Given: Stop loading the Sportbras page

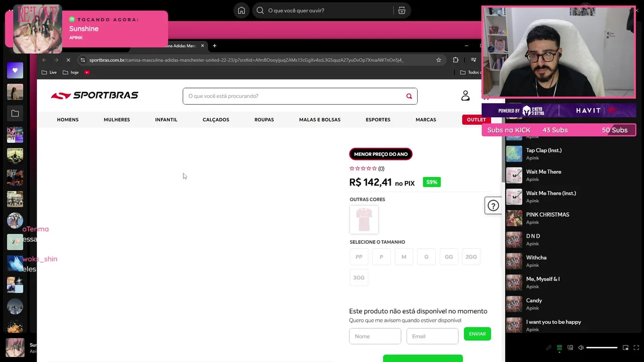Looking at the screenshot, I should 68,60.
